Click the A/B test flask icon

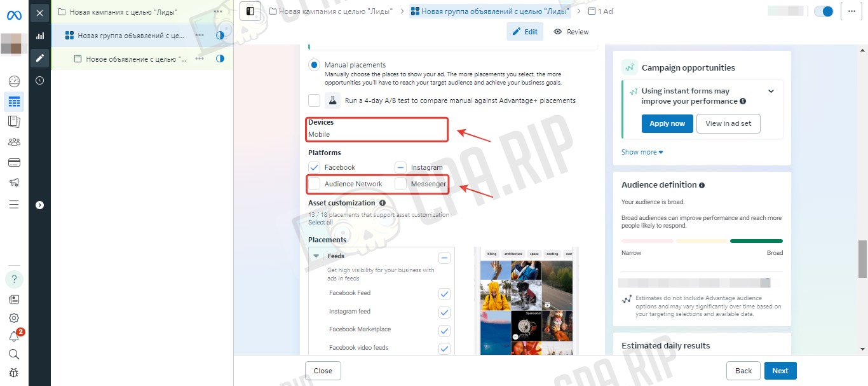[333, 100]
